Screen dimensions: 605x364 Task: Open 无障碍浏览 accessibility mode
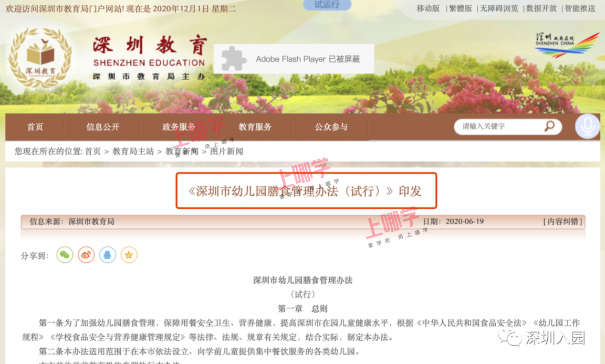coord(499,8)
